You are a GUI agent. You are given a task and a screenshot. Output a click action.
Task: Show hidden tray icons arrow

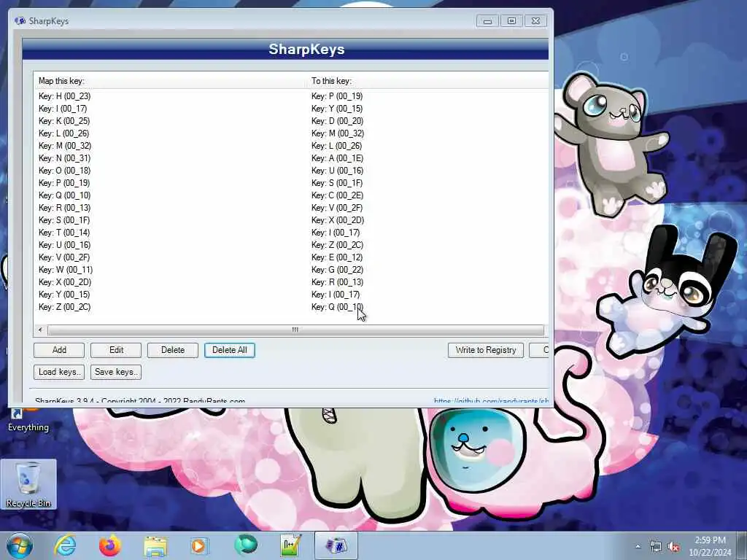point(638,547)
